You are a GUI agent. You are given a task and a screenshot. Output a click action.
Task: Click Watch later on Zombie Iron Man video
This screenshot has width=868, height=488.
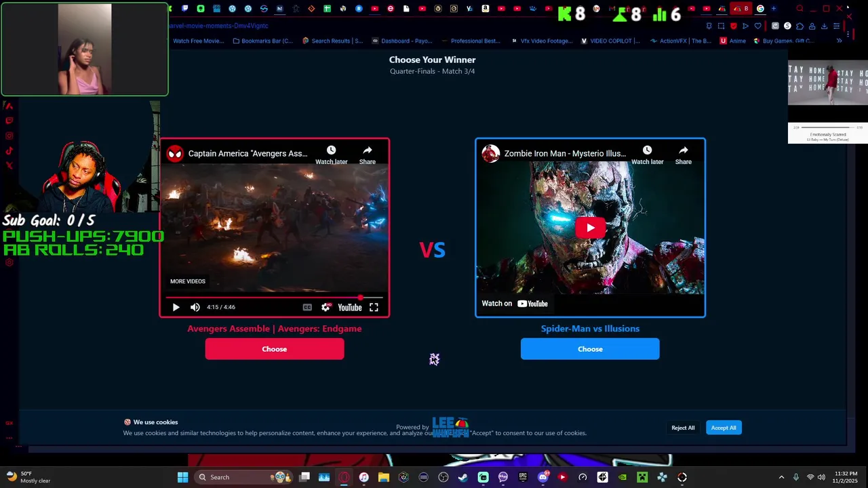click(647, 155)
